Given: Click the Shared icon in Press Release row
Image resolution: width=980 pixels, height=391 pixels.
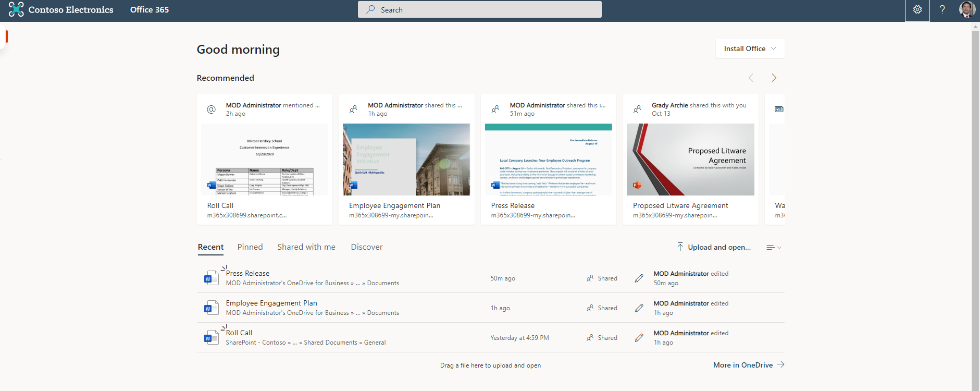Looking at the screenshot, I should [x=590, y=278].
